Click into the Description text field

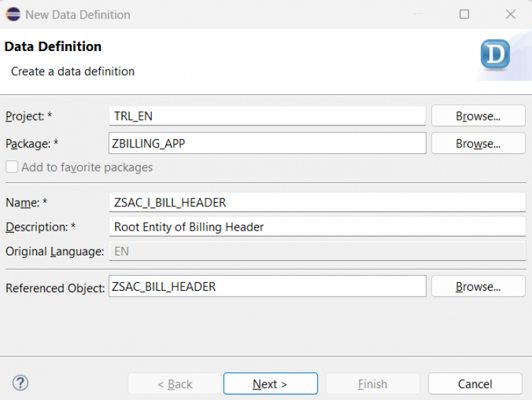316,227
